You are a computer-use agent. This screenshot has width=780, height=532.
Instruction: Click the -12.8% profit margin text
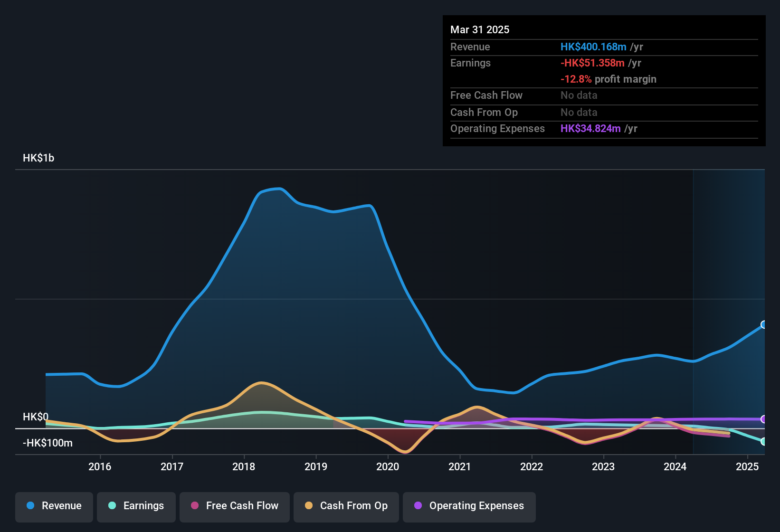609,79
